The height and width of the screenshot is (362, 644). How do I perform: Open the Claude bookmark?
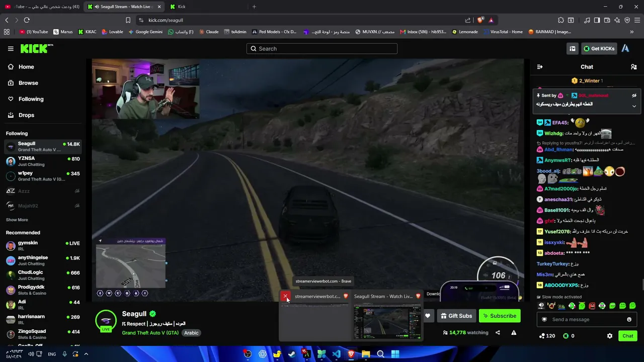(209, 32)
